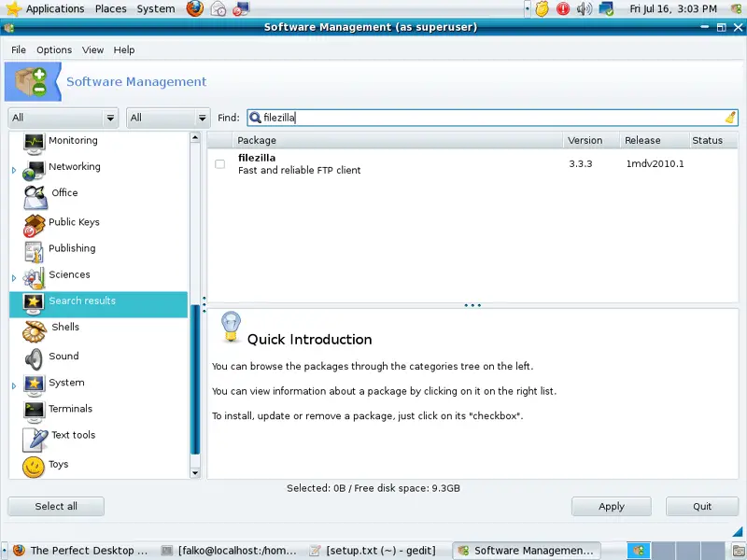Click the Toys smiley icon
The height and width of the screenshot is (560, 747).
click(x=34, y=468)
